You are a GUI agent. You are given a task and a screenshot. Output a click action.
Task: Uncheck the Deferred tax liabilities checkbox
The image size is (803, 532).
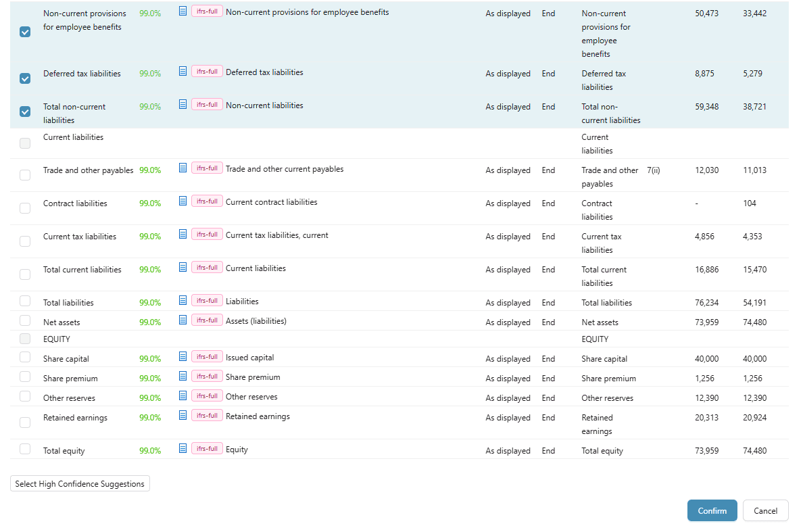click(25, 78)
